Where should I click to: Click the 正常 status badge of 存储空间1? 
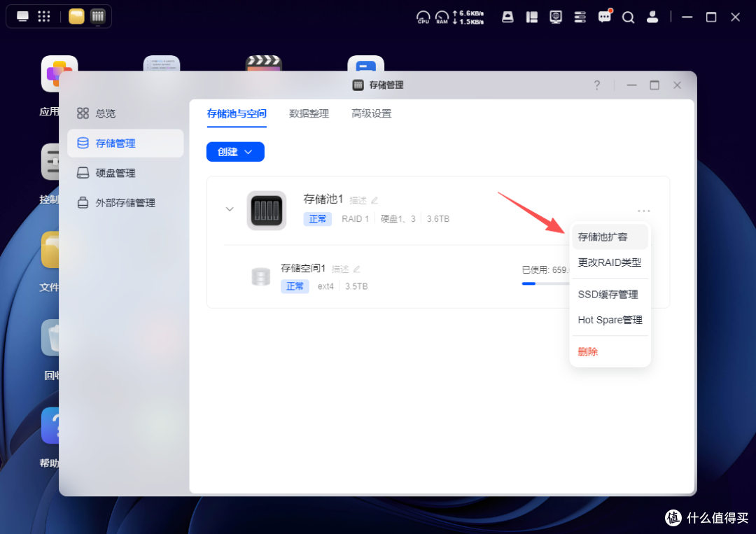coord(295,286)
